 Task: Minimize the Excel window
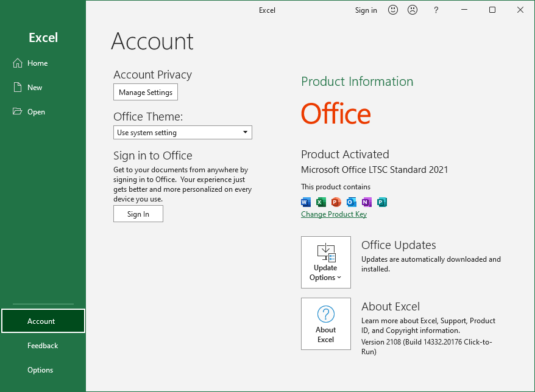click(x=464, y=10)
